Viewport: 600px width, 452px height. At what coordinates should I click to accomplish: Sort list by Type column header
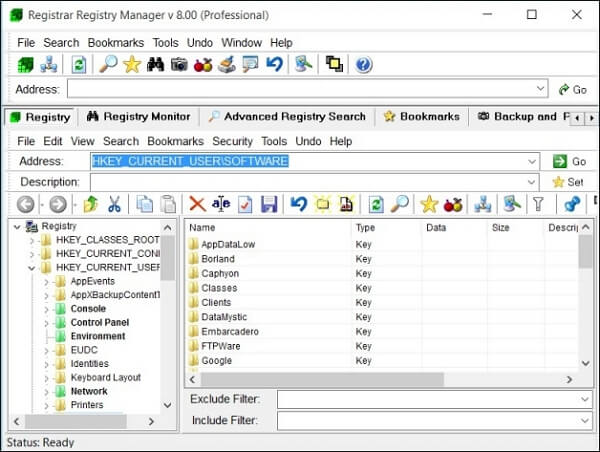click(x=386, y=228)
